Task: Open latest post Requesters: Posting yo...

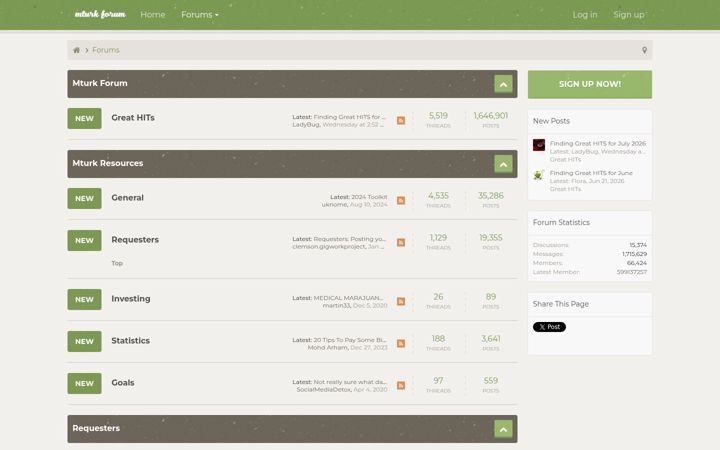Action: pos(350,239)
